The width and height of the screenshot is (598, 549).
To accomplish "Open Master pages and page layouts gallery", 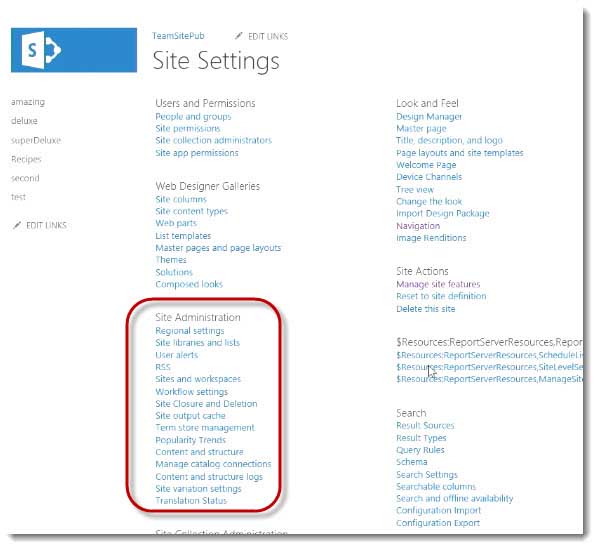I will 218,248.
